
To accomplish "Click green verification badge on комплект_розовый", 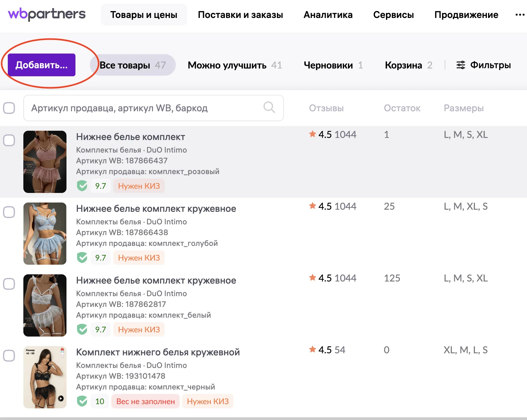I will click(82, 186).
